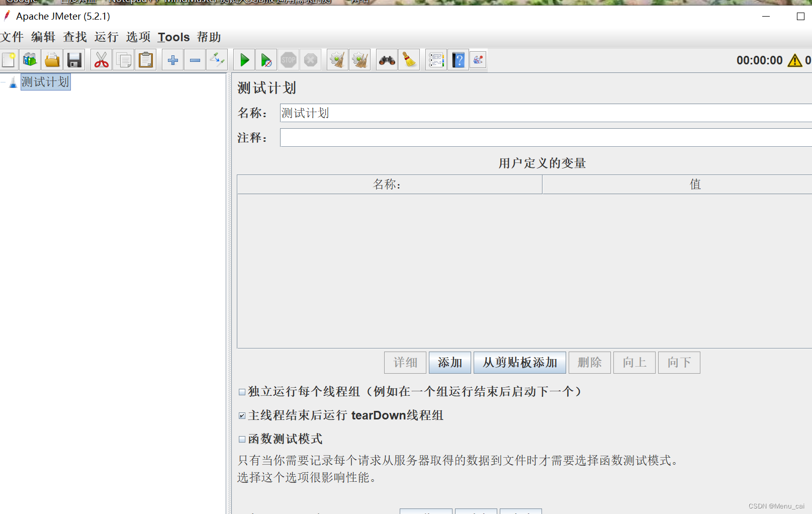Open the Function Helper list icon
Screen dimensions: 812x514
click(x=436, y=60)
